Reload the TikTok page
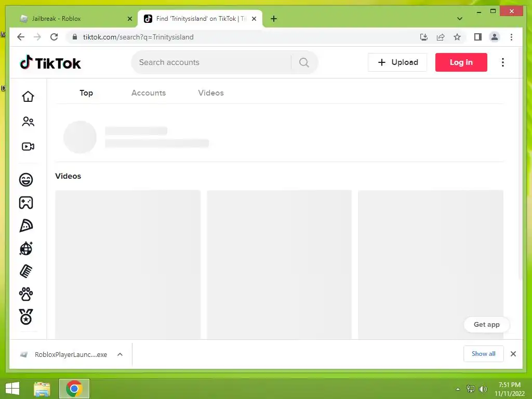 click(54, 37)
